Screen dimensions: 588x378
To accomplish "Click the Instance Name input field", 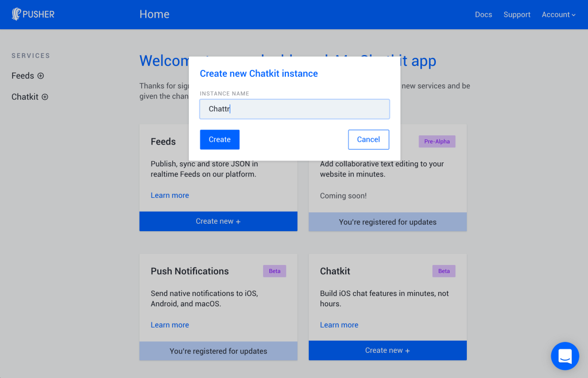I will [x=295, y=109].
